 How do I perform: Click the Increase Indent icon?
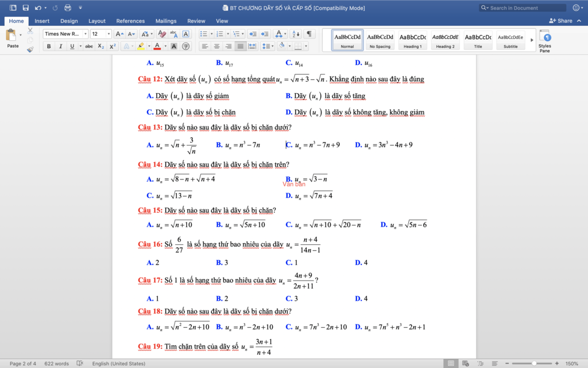(265, 34)
